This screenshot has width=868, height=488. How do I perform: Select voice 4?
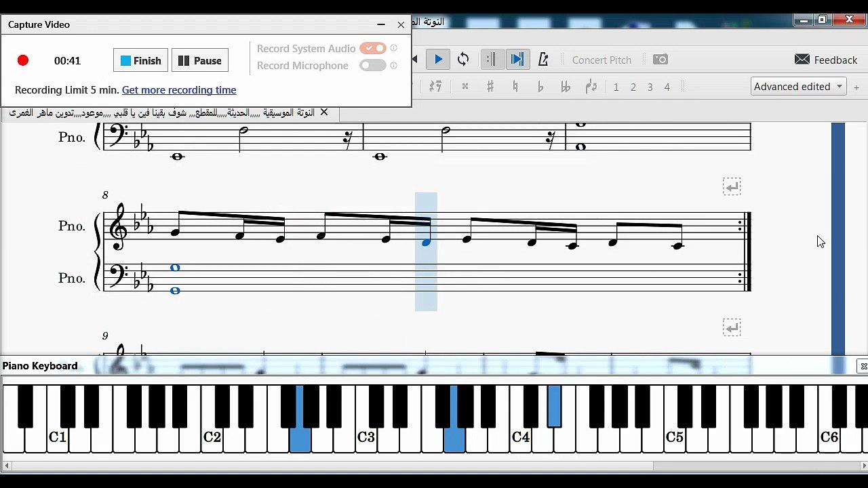pos(667,87)
